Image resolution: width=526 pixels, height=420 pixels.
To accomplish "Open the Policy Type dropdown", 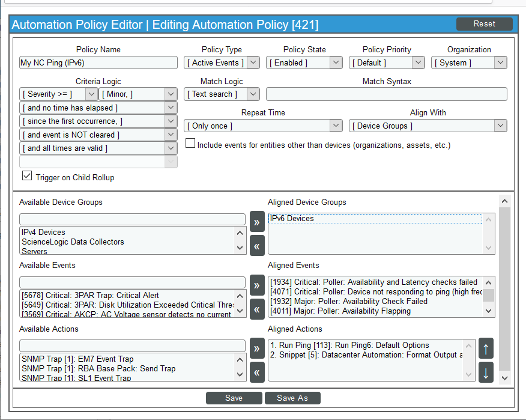I will click(x=222, y=62).
